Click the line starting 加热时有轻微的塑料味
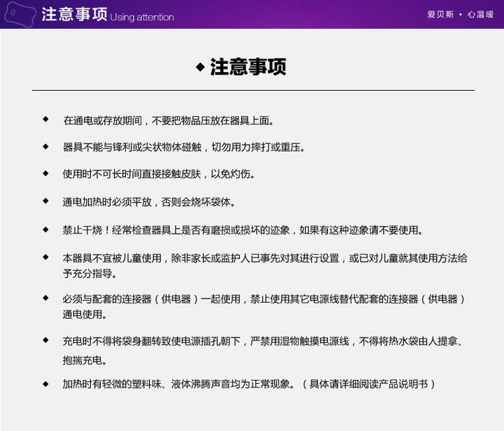 click(249, 384)
